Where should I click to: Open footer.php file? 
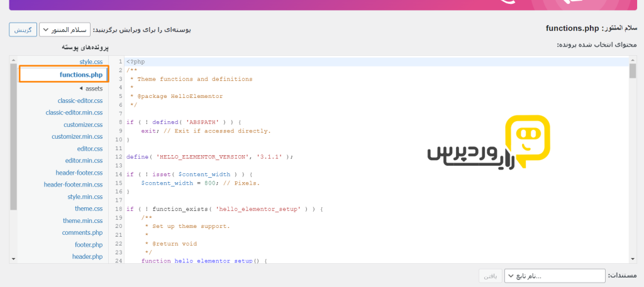click(x=89, y=245)
